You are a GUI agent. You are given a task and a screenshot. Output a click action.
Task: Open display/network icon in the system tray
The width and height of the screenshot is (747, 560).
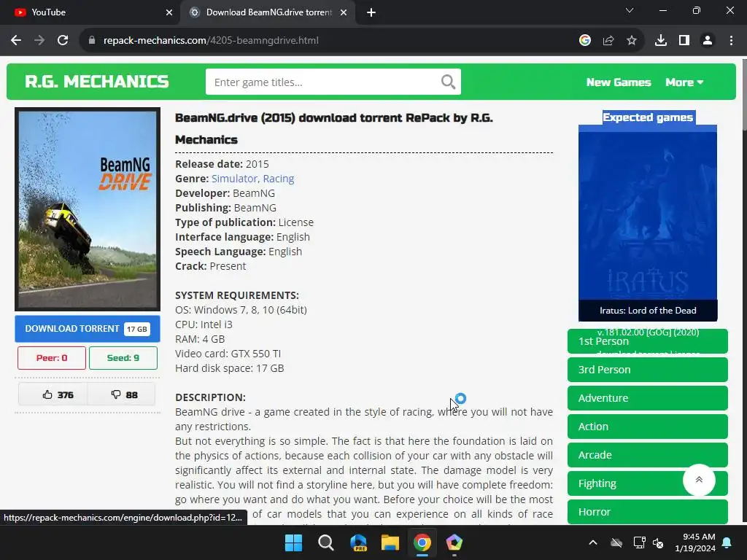coord(639,542)
